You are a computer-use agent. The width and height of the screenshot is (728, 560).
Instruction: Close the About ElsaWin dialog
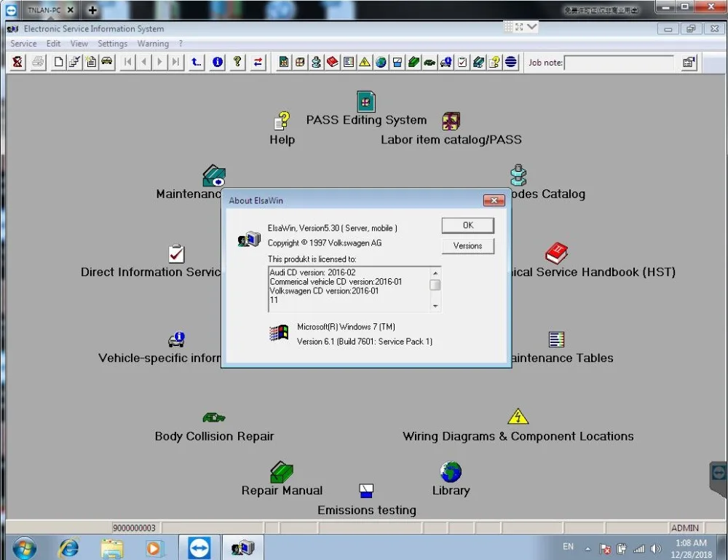pos(494,200)
